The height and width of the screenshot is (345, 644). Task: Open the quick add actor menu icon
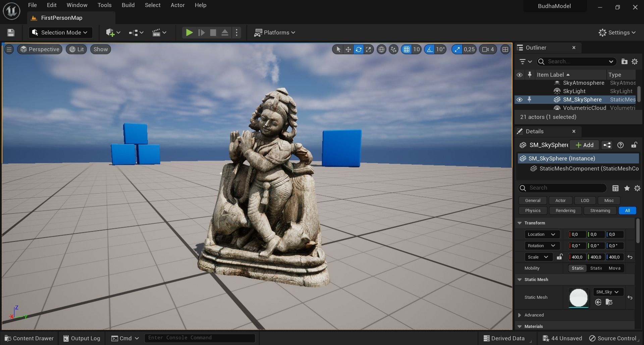pyautogui.click(x=113, y=32)
